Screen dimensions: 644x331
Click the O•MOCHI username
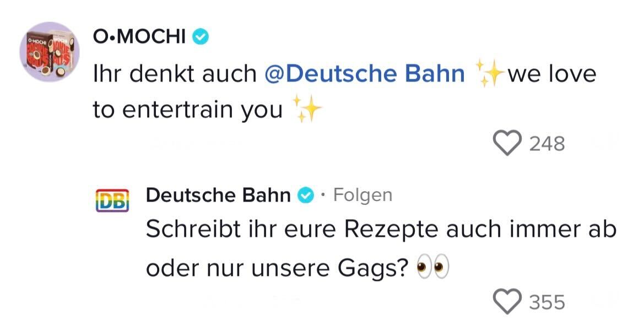pyautogui.click(x=139, y=37)
